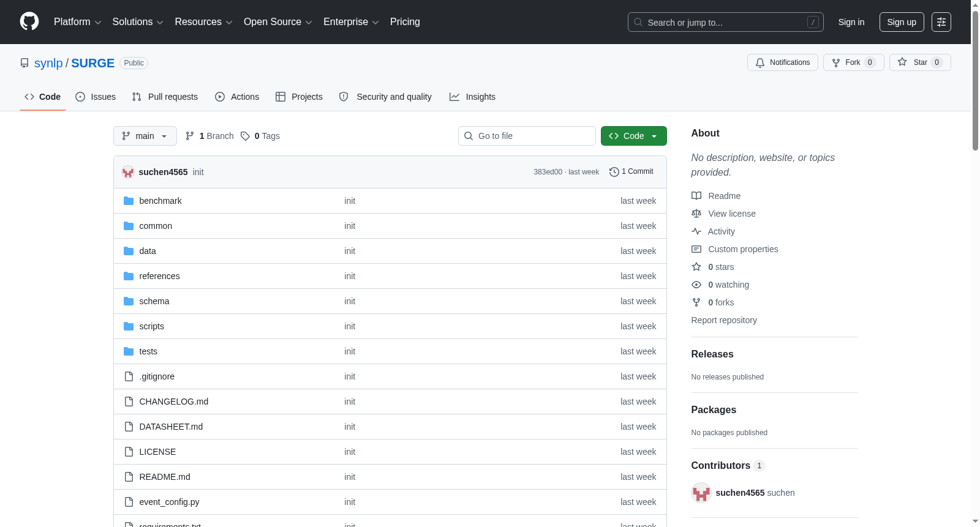Open the Pricing link
Image resolution: width=980 pixels, height=527 pixels.
coord(405,22)
